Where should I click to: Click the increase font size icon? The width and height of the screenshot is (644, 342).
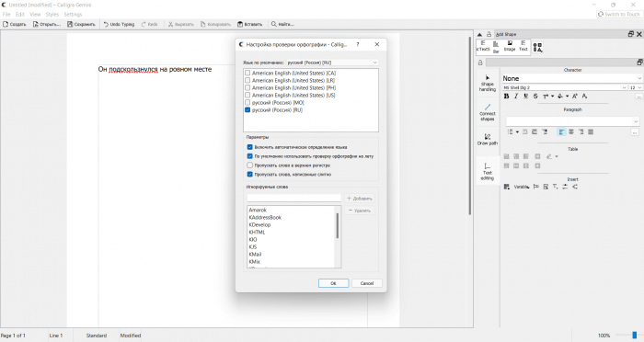[x=575, y=96]
